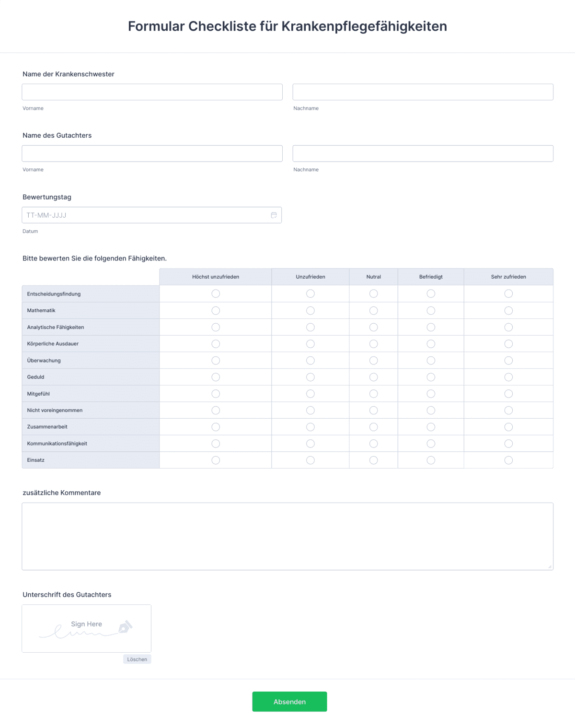
Task: Click the TT-MM-JJJJ date input field
Action: tap(144, 215)
